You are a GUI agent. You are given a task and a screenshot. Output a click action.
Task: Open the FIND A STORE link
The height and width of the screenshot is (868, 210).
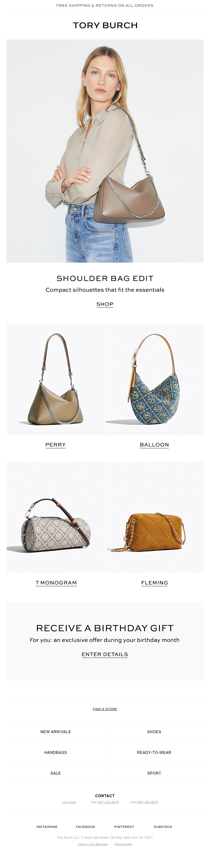tap(105, 709)
